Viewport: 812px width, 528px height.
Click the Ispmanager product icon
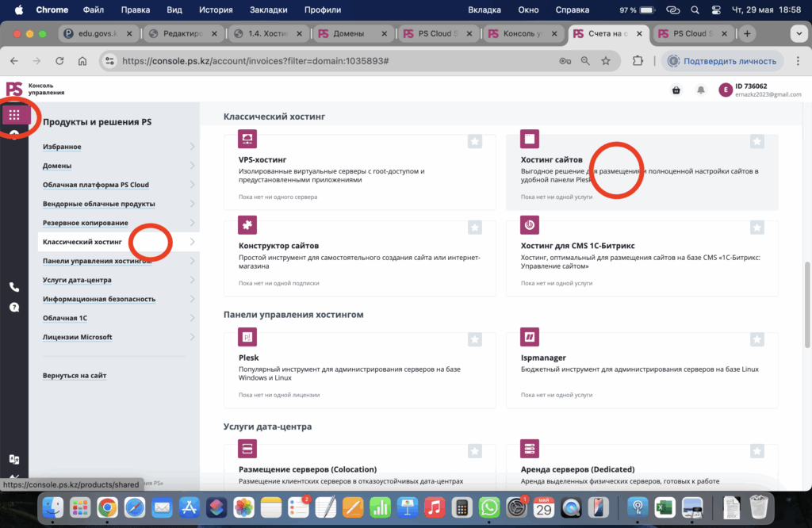(529, 338)
